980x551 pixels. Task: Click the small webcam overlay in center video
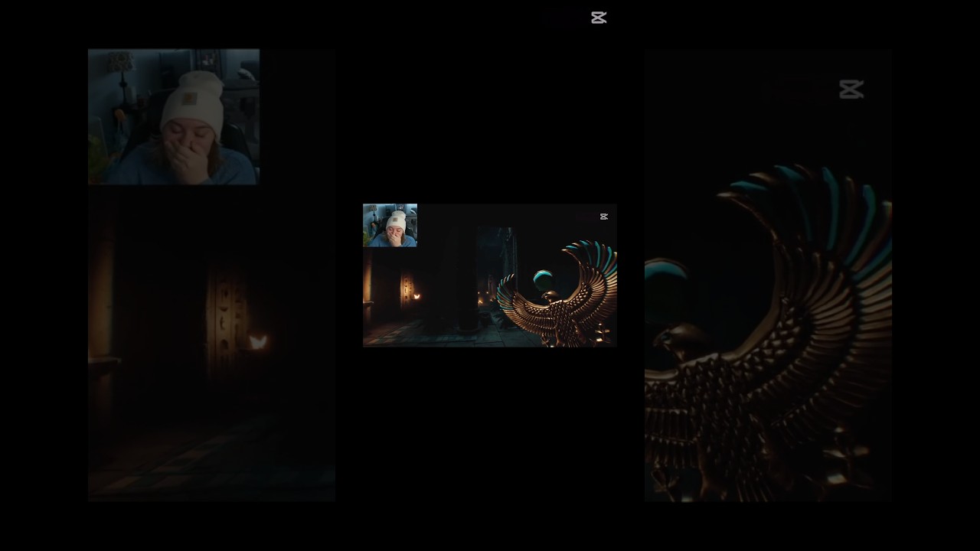(x=390, y=225)
